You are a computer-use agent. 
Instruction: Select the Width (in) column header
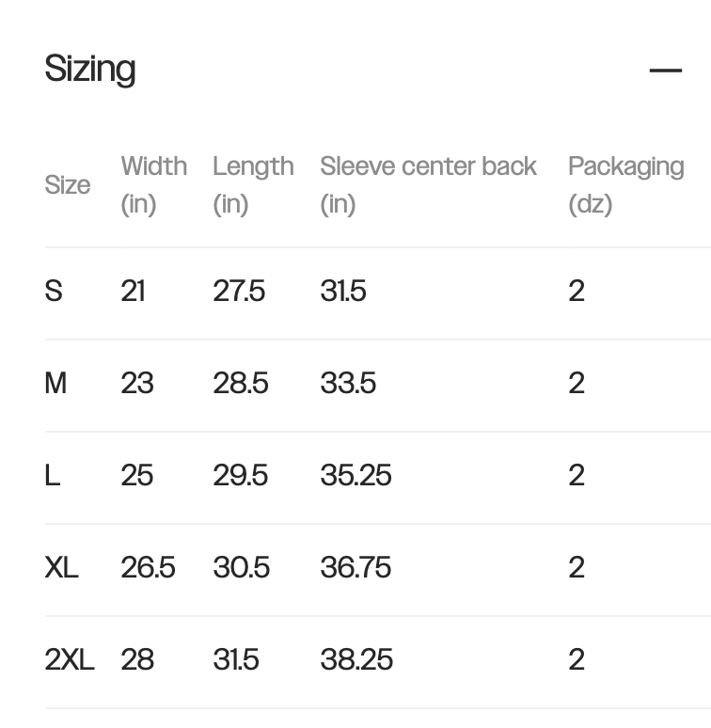pos(153,184)
